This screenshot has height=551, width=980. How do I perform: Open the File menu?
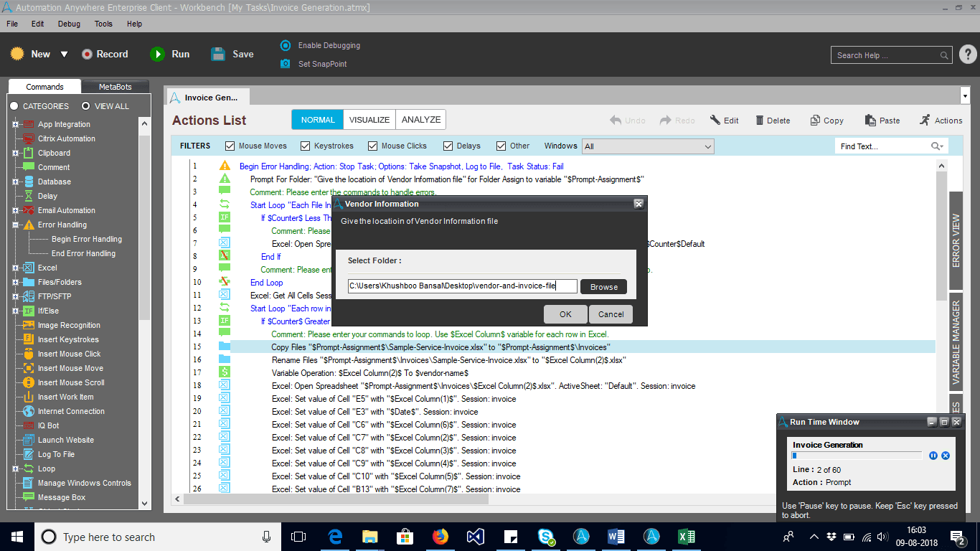point(12,24)
